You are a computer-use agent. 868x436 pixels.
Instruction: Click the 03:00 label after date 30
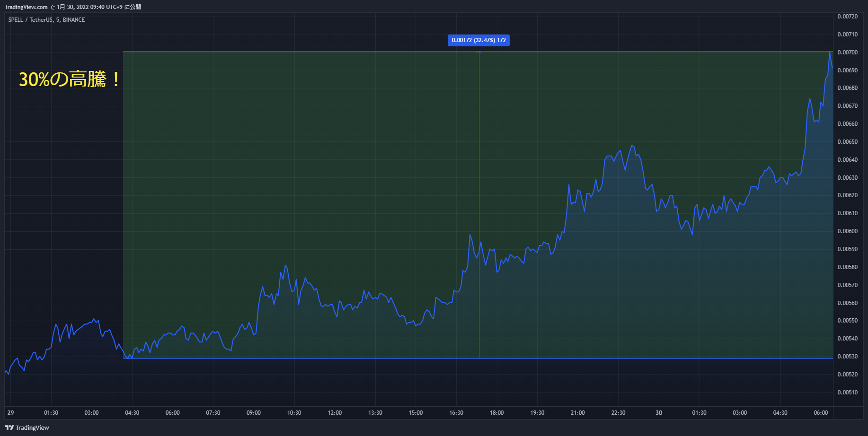point(740,413)
